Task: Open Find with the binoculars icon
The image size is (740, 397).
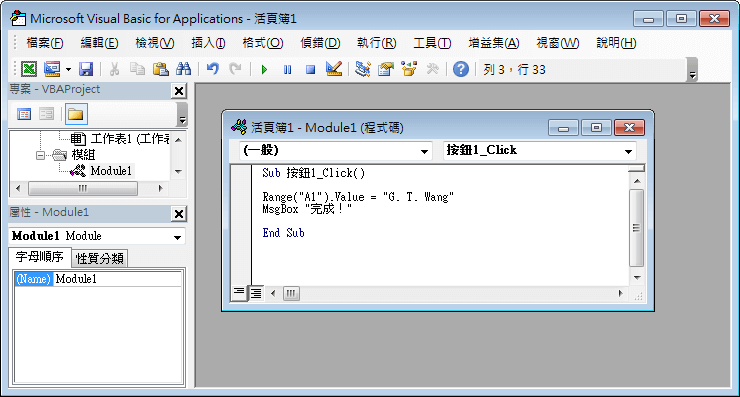Action: [x=184, y=69]
